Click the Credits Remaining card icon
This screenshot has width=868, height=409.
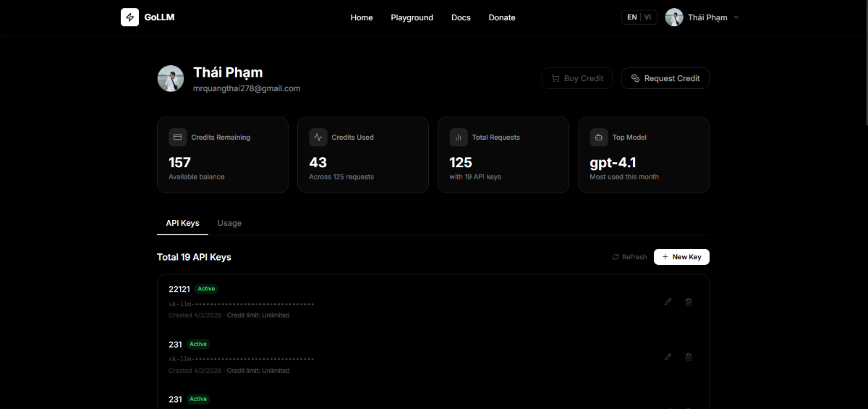click(178, 138)
